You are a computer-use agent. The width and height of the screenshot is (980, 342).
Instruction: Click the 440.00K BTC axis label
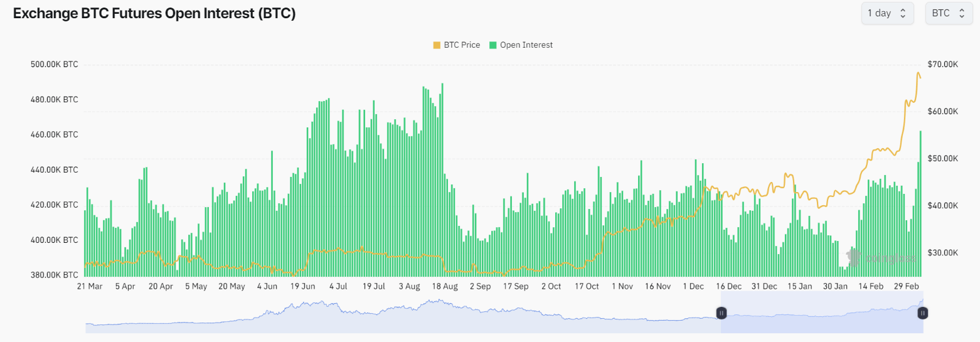coord(54,170)
